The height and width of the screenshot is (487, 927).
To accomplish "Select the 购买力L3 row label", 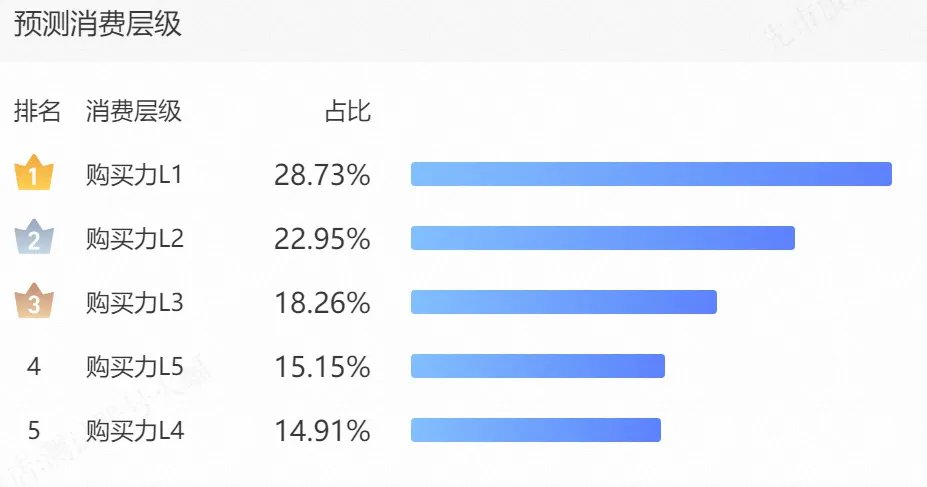I will [135, 303].
